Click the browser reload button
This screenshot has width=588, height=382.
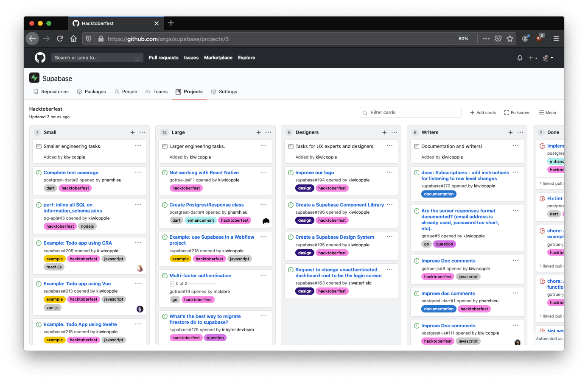pyautogui.click(x=60, y=39)
